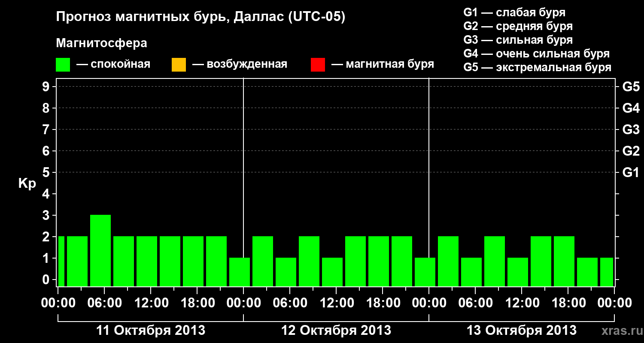Click the orange 'возбужденная' legend swatch
Viewport: 644px width, 343px height.
179,65
